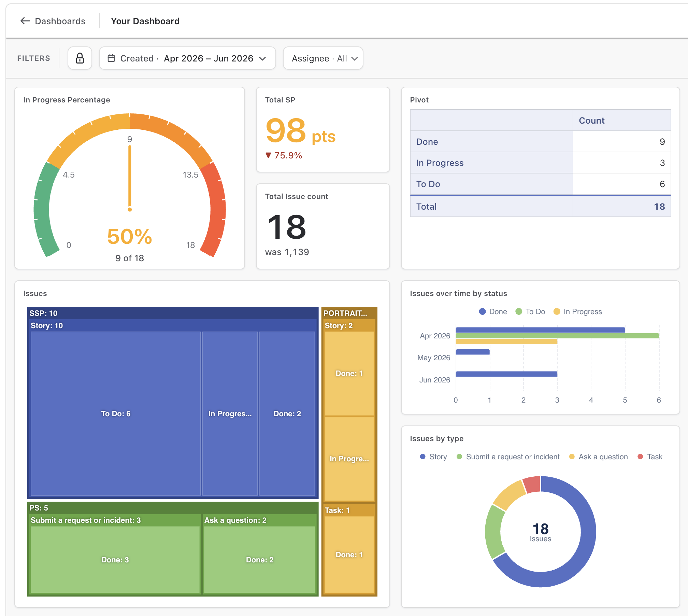Screen dimensions: 688x616
Task: Toggle Task legend in Issues by type
Action: tap(650, 457)
